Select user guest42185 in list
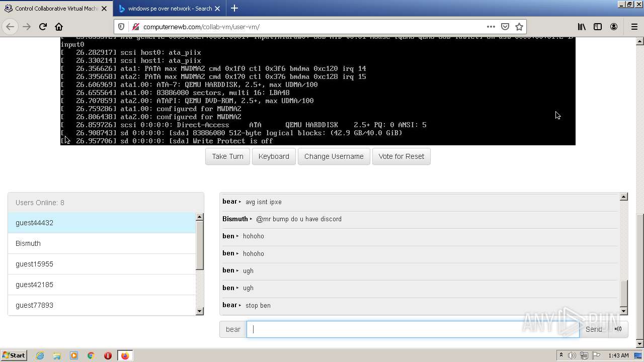The image size is (644, 362). click(x=102, y=285)
